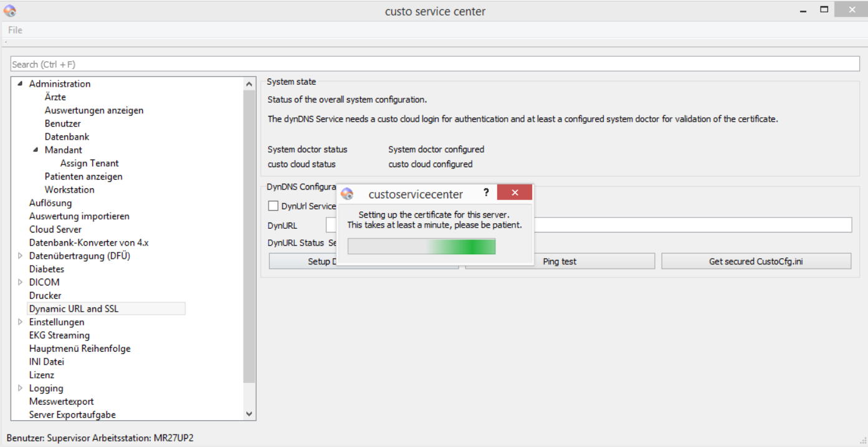Image resolution: width=868 pixels, height=447 pixels.
Task: Open the Datenbank entry
Action: click(x=67, y=137)
